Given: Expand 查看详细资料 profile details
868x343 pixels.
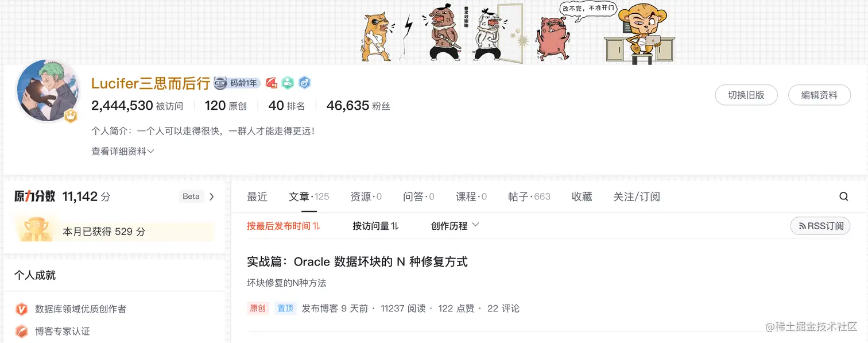Looking at the screenshot, I should coord(122,152).
